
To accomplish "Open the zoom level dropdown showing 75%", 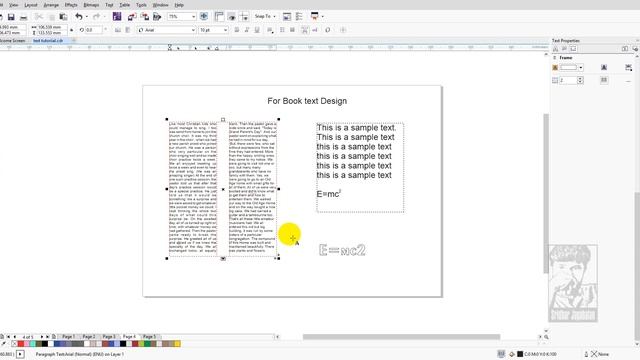I will point(193,17).
